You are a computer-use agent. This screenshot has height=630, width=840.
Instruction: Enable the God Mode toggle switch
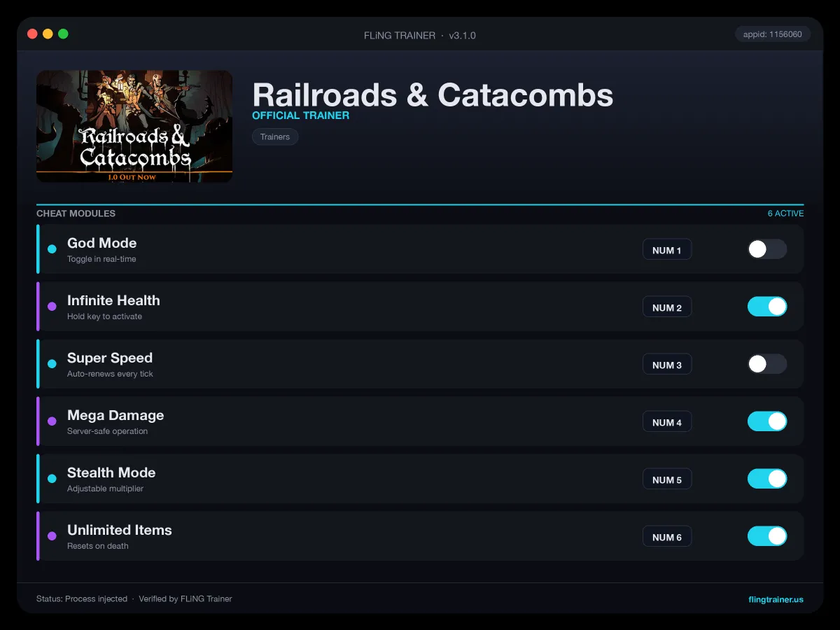click(767, 249)
